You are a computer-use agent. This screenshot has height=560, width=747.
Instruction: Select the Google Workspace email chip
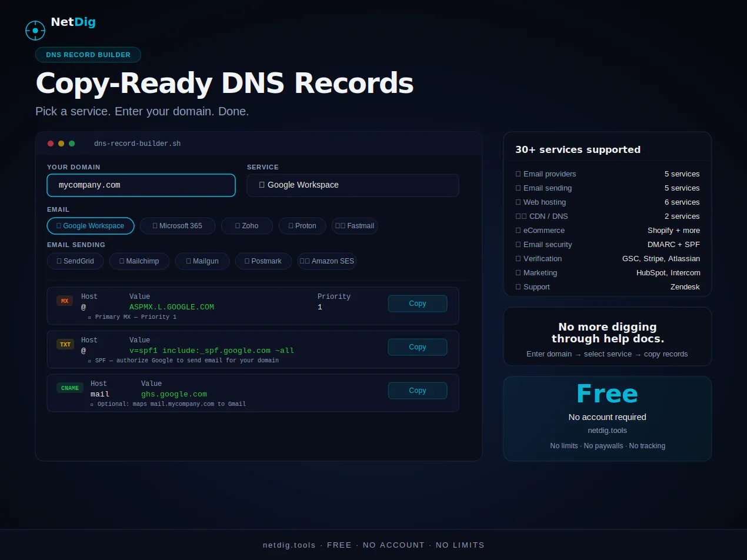click(x=91, y=226)
